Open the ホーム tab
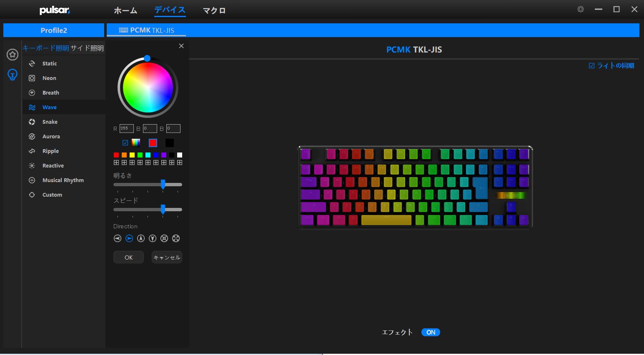This screenshot has height=355, width=644. (125, 10)
